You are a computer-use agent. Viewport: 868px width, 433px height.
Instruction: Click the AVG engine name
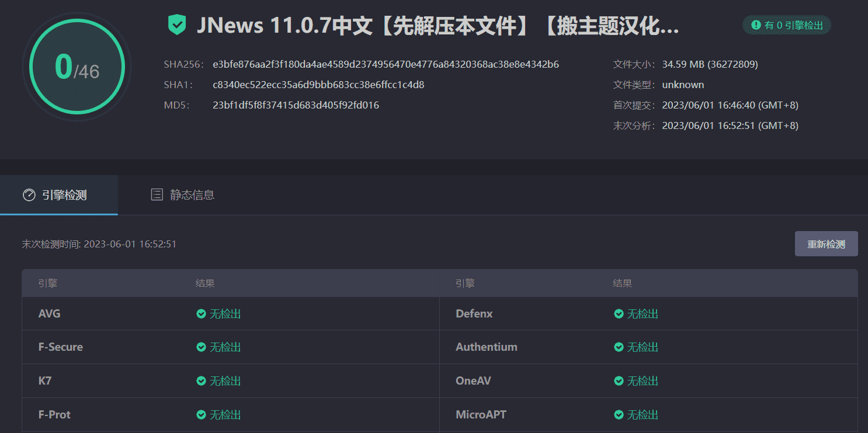click(x=50, y=314)
